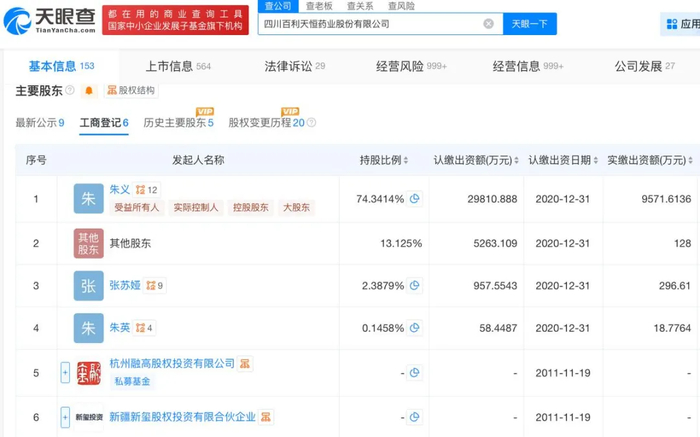Expand row 5 with the plus button
This screenshot has width=700, height=437.
66,373
